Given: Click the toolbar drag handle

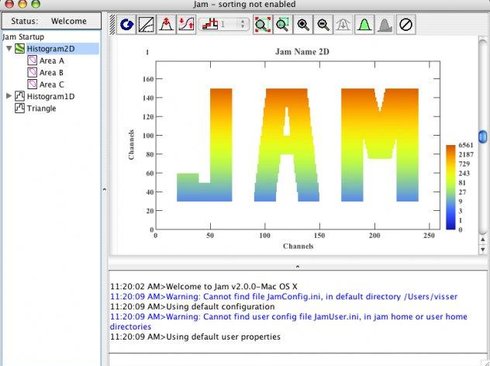Looking at the screenshot, I should (x=112, y=24).
